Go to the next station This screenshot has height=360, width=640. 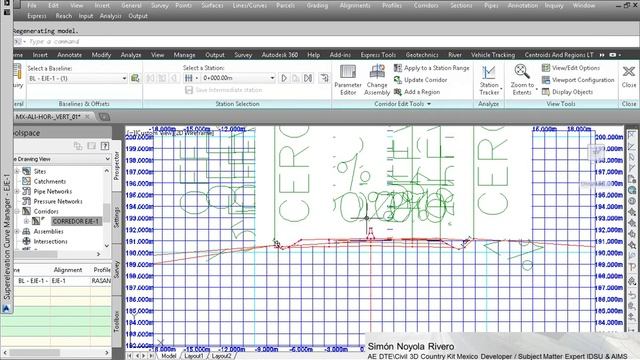(284, 78)
